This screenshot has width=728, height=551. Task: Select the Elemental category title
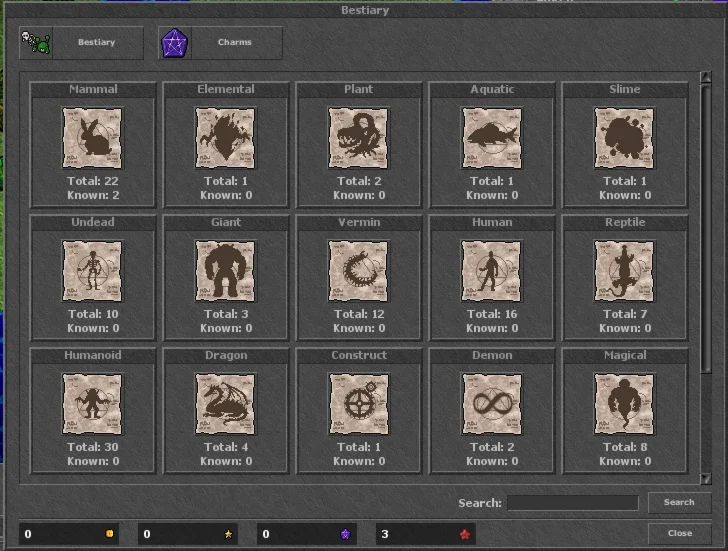[226, 89]
